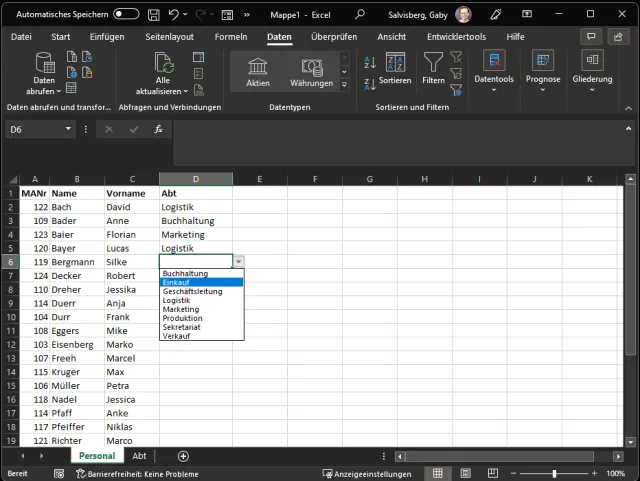The height and width of the screenshot is (481, 640).
Task: Add a new sheet with plus button
Action: pos(183,456)
